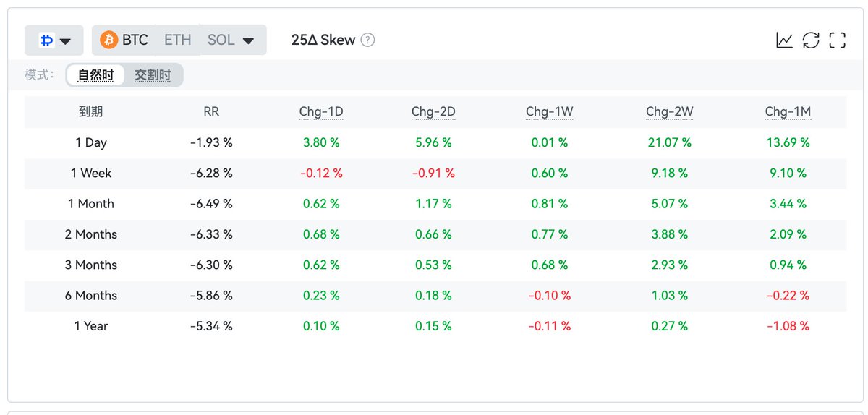The image size is (868, 415).
Task: Click the 0.01 % Chg-1W cell
Action: tap(549, 143)
